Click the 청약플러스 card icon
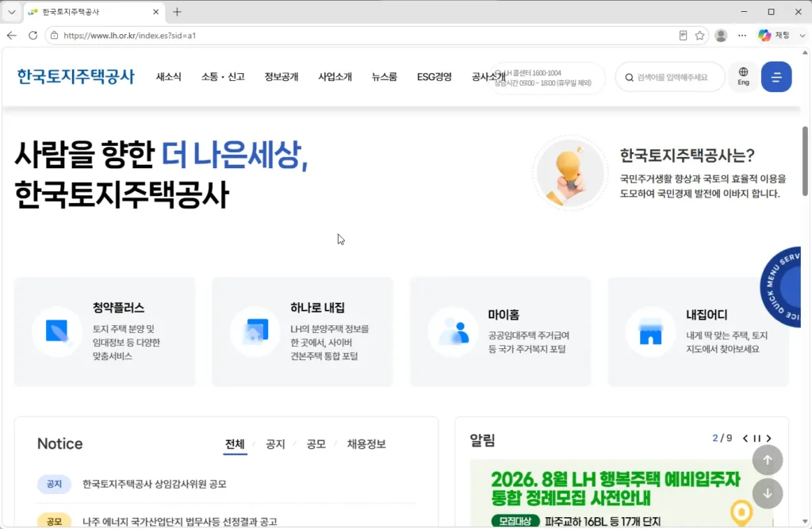 click(57, 332)
